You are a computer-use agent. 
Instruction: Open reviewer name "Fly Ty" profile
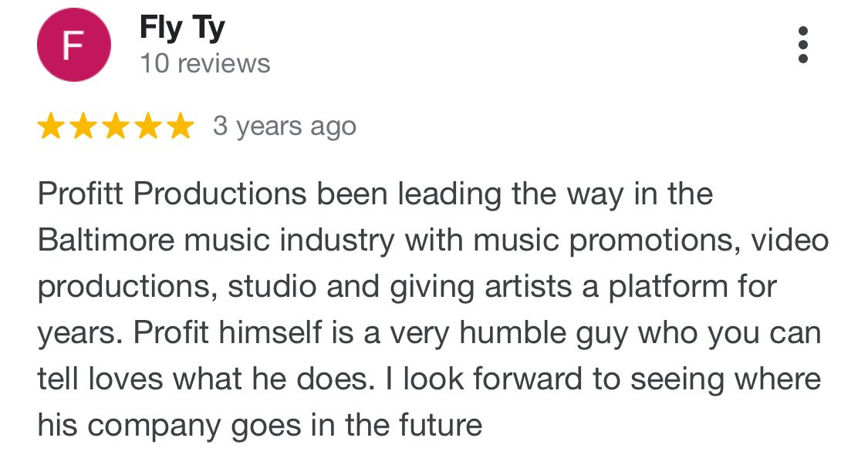click(x=182, y=29)
